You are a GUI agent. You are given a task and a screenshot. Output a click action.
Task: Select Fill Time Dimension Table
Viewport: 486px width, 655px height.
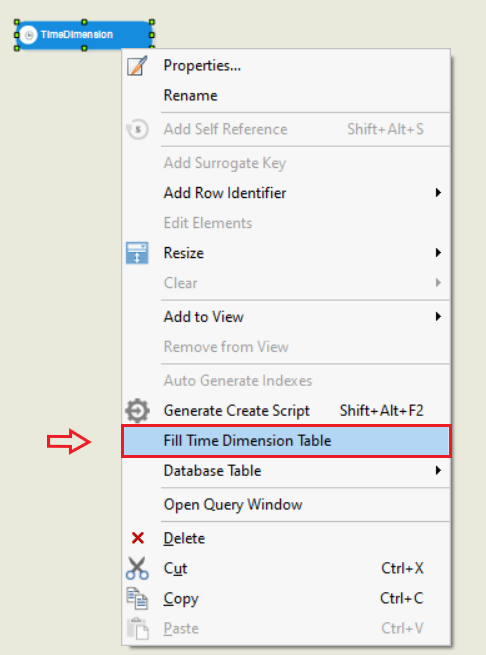[286, 441]
